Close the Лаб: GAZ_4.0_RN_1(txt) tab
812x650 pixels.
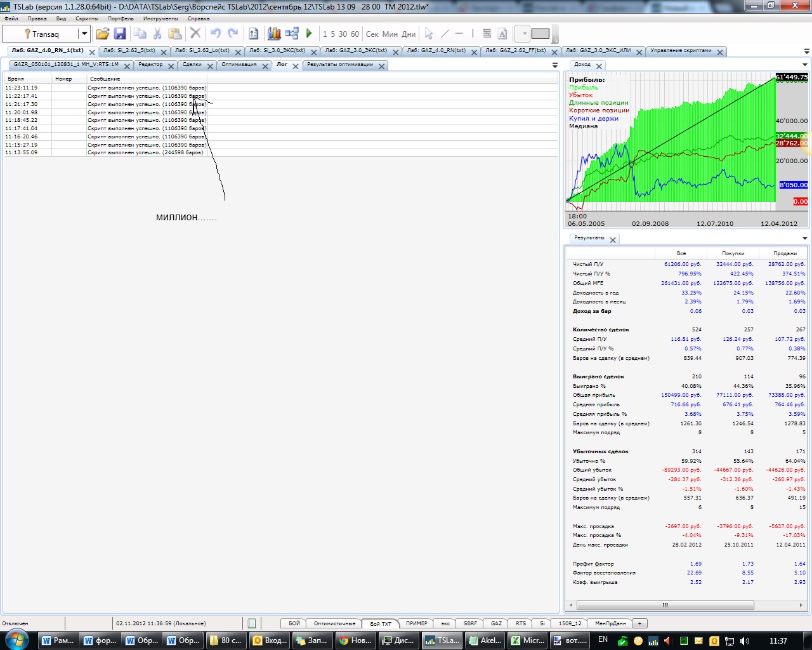92,52
